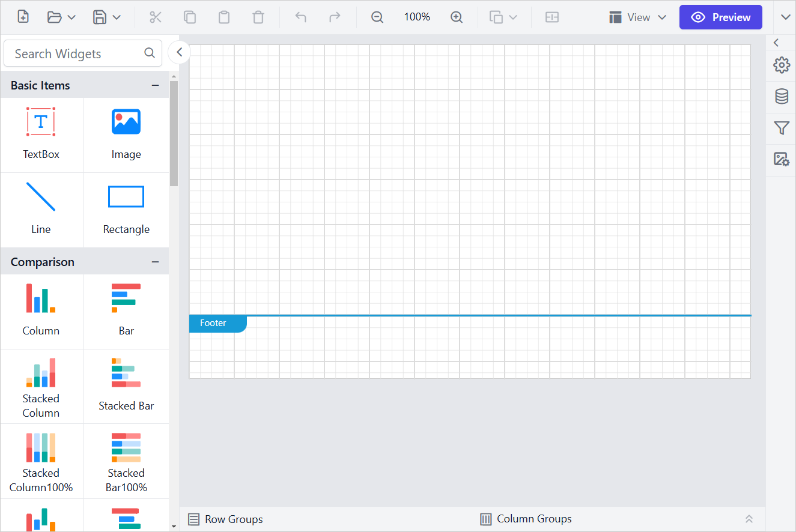The height and width of the screenshot is (532, 796).
Task: Collapse the right properties panel arrow
Action: 776,42
